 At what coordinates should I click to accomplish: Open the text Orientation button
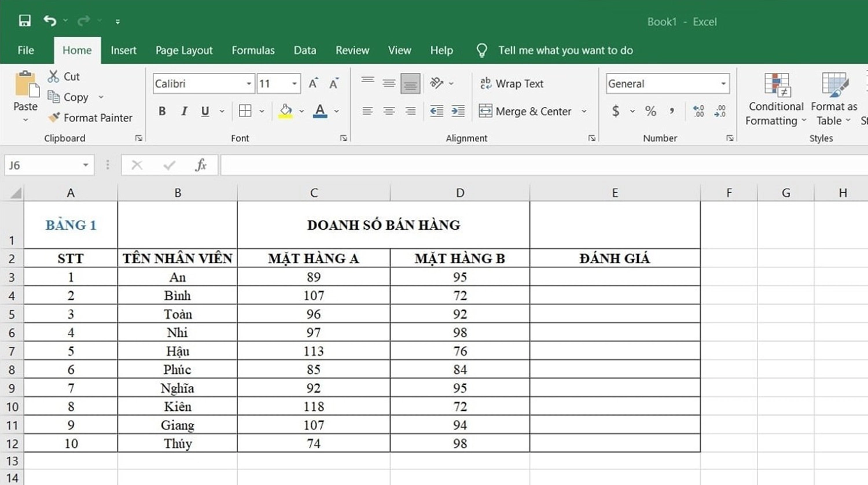[x=437, y=83]
